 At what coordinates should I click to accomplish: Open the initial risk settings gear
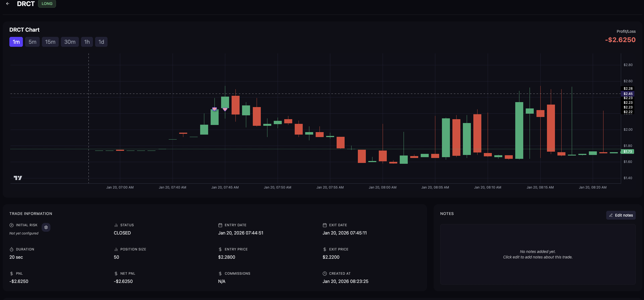click(x=46, y=227)
